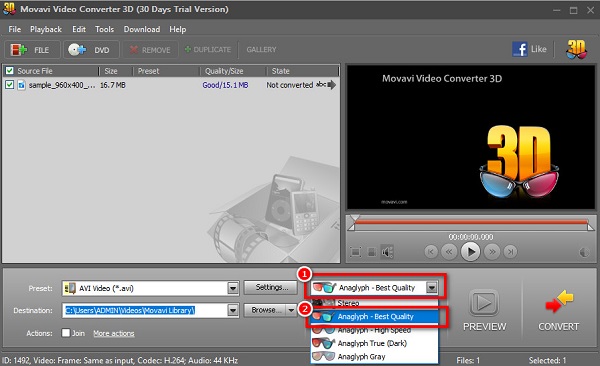Jump to the end of the clip
Image resolution: width=600 pixels, height=366 pixels.
(510, 252)
